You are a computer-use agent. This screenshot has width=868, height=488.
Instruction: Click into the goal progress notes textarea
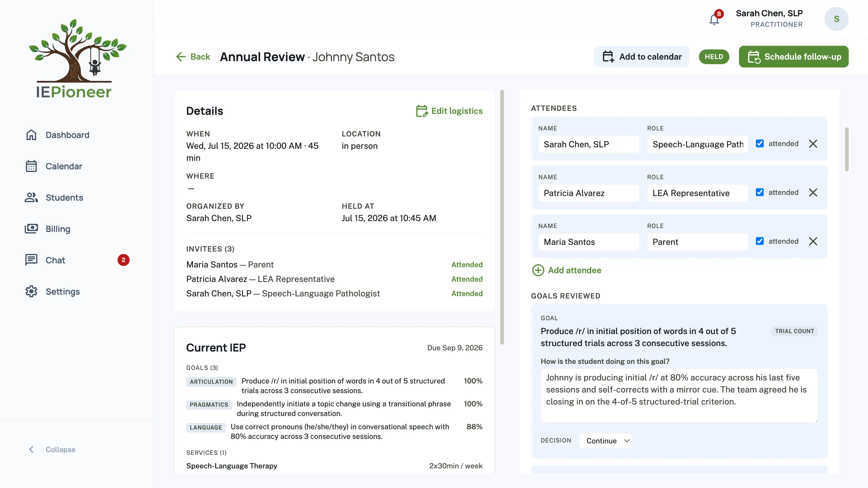(679, 396)
